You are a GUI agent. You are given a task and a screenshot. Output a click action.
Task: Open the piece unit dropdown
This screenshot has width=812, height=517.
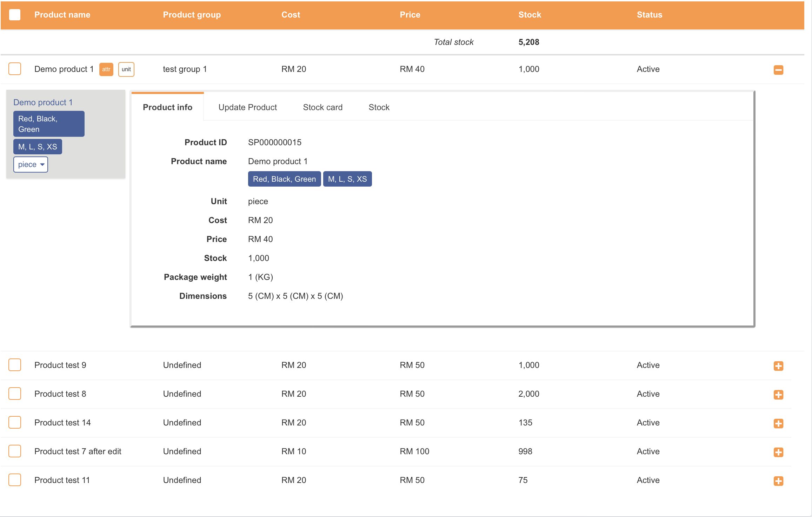31,164
